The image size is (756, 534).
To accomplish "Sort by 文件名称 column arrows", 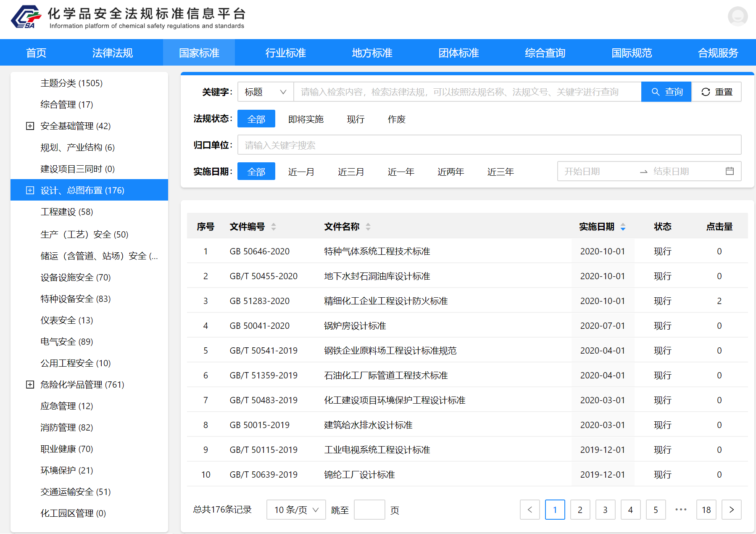I will point(368,227).
